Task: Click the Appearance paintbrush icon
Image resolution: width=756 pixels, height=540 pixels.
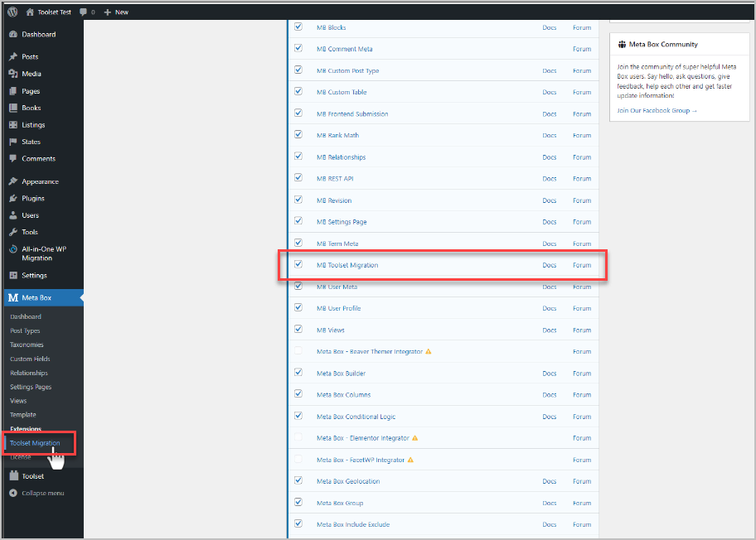Action: (13, 181)
